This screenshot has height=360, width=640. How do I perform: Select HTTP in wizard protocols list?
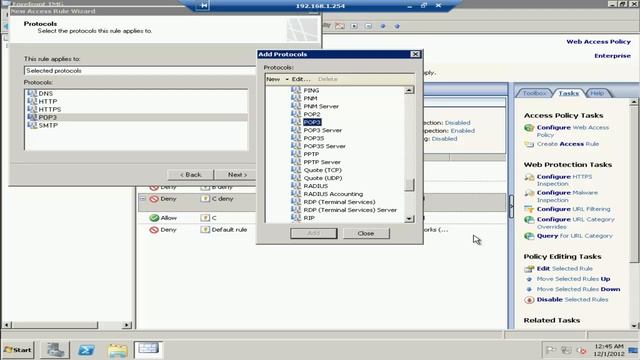[x=48, y=101]
